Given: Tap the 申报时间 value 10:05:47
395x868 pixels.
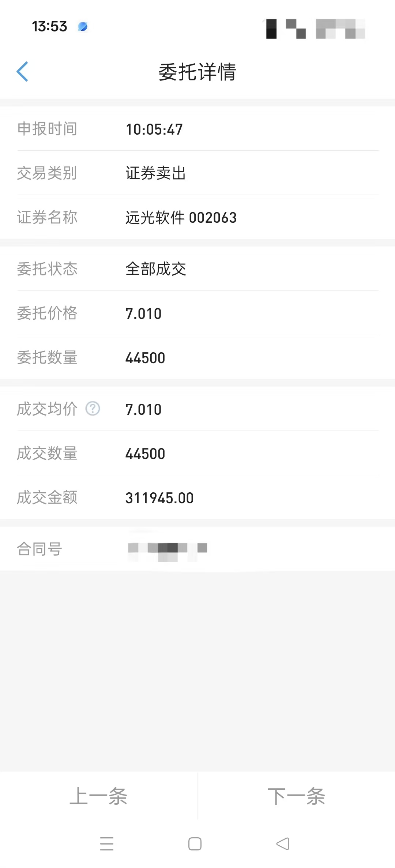Looking at the screenshot, I should click(154, 129).
